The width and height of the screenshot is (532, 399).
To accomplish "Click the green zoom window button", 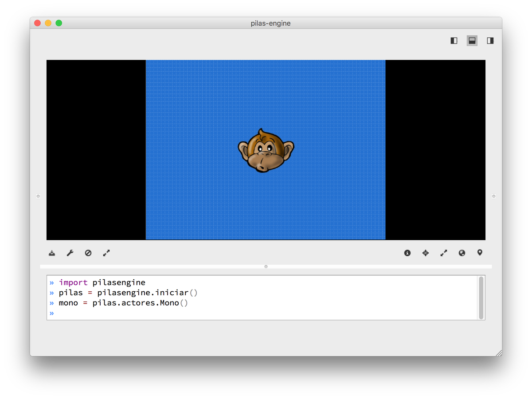I will [59, 23].
